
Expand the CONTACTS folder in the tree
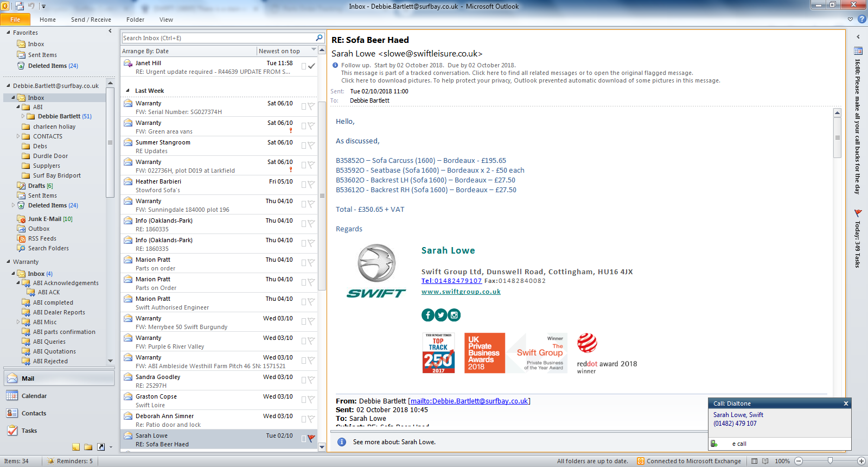pos(18,136)
